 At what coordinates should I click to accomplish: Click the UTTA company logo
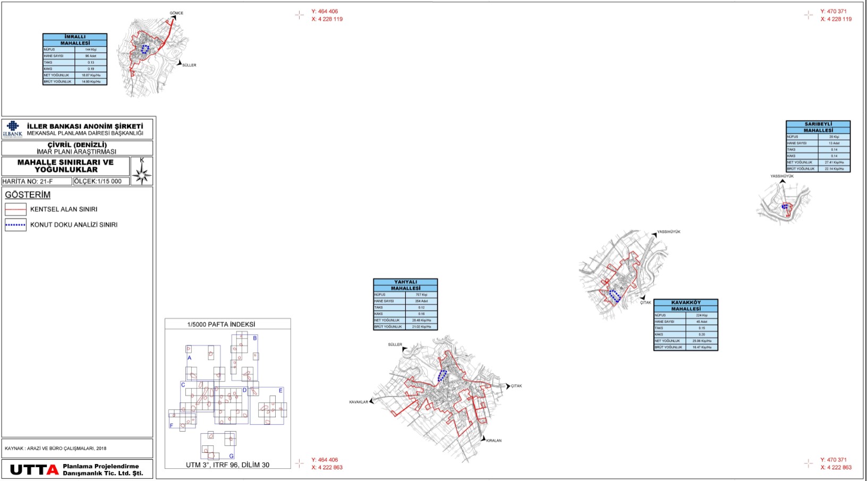[x=35, y=470]
